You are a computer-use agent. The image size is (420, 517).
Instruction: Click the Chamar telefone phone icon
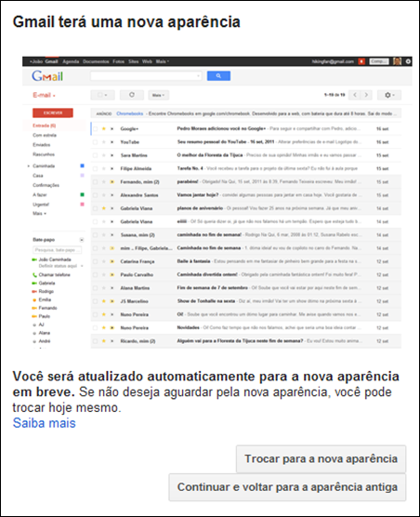pyautogui.click(x=34, y=275)
